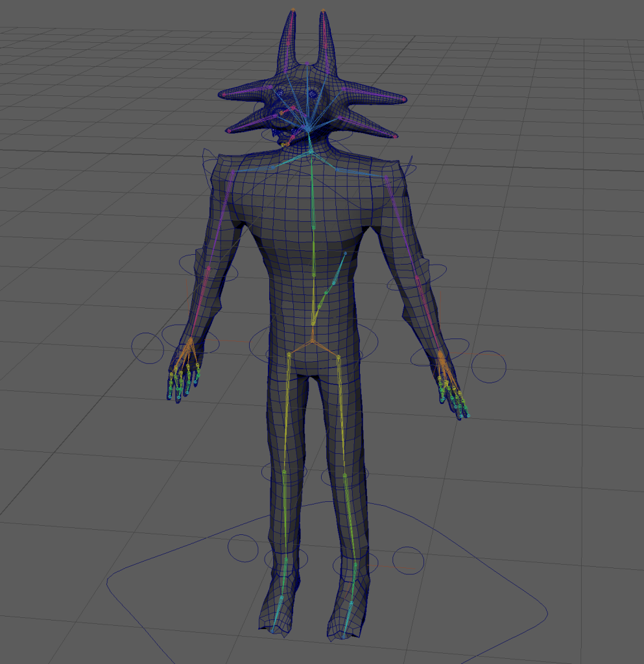
Task: Select the standalone circle control beside the character's left-side hand
Action: coord(147,348)
